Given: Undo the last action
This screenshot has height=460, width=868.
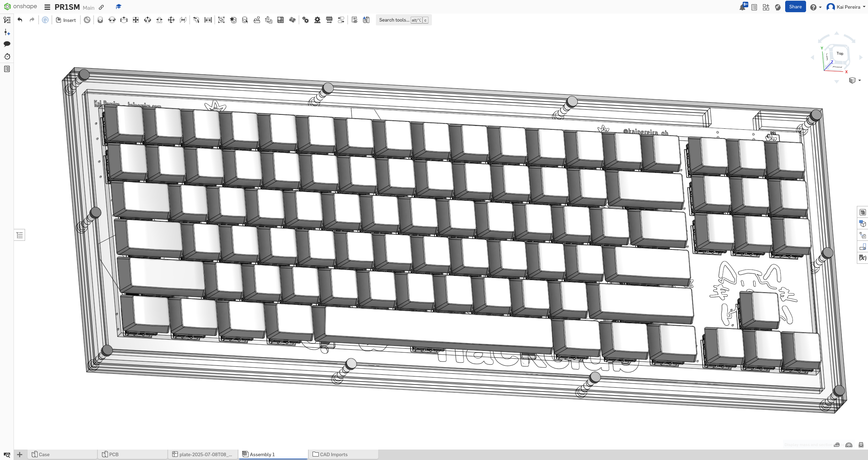Looking at the screenshot, I should [20, 20].
